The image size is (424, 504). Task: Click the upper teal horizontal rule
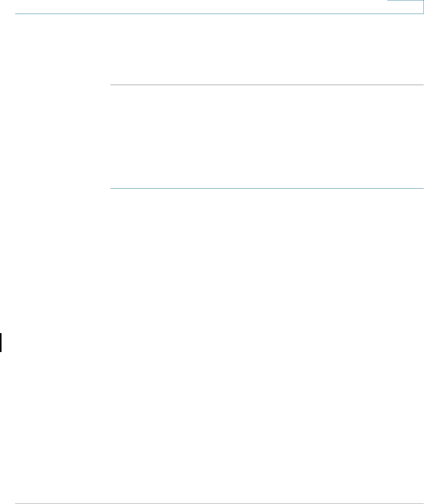[267, 85]
